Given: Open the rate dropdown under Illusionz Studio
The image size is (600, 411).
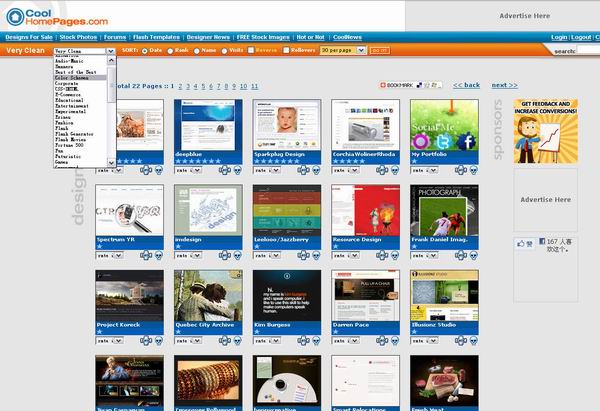Looking at the screenshot, I should pos(424,341).
